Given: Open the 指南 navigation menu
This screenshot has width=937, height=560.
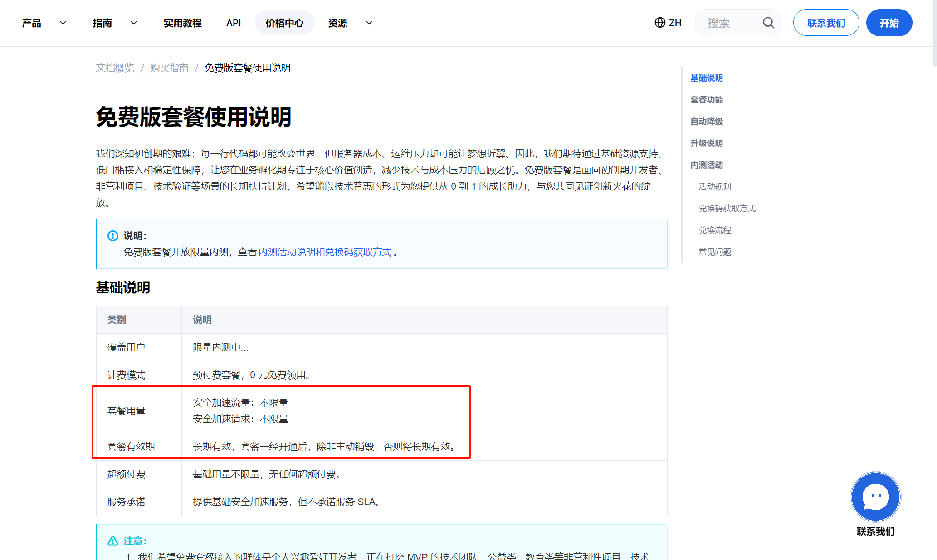Looking at the screenshot, I should [x=102, y=23].
